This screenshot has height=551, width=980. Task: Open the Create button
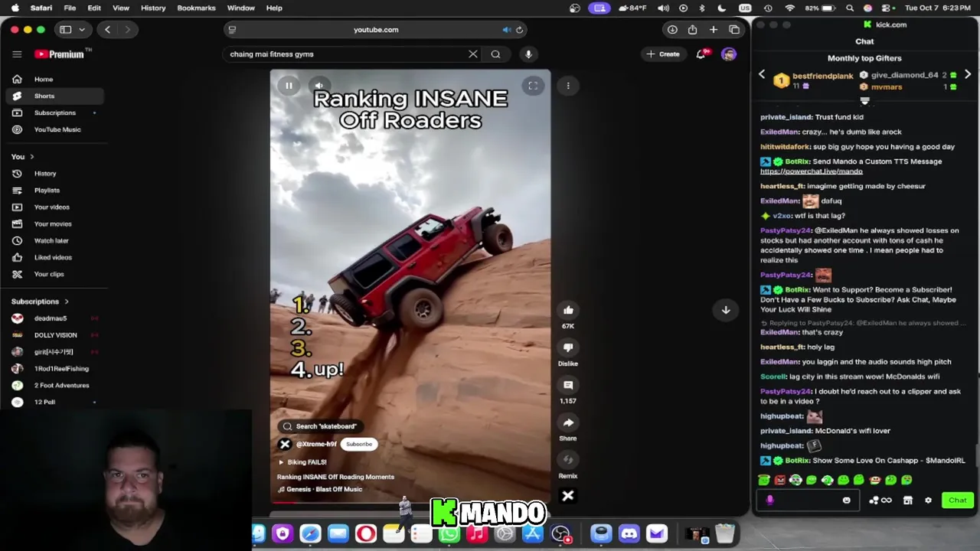[663, 54]
